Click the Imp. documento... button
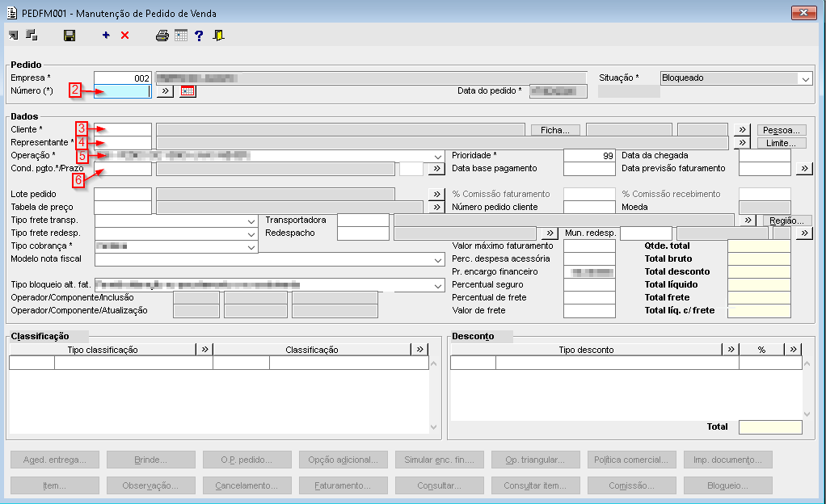Image resolution: width=826 pixels, height=504 pixels. click(x=728, y=460)
